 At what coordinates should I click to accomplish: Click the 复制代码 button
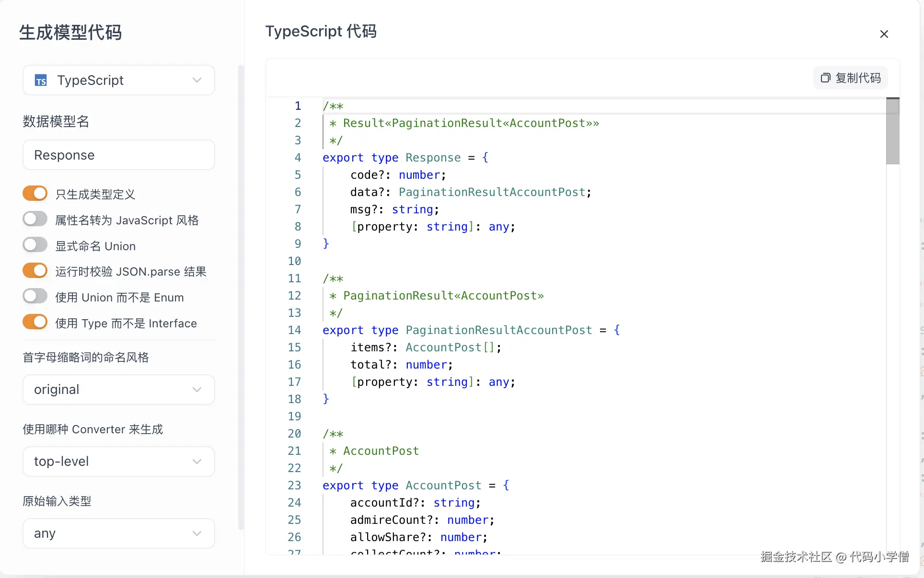(x=851, y=78)
